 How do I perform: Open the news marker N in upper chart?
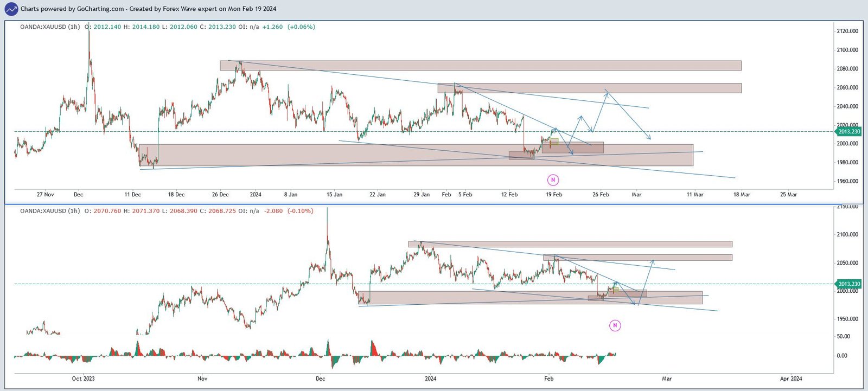(x=553, y=180)
